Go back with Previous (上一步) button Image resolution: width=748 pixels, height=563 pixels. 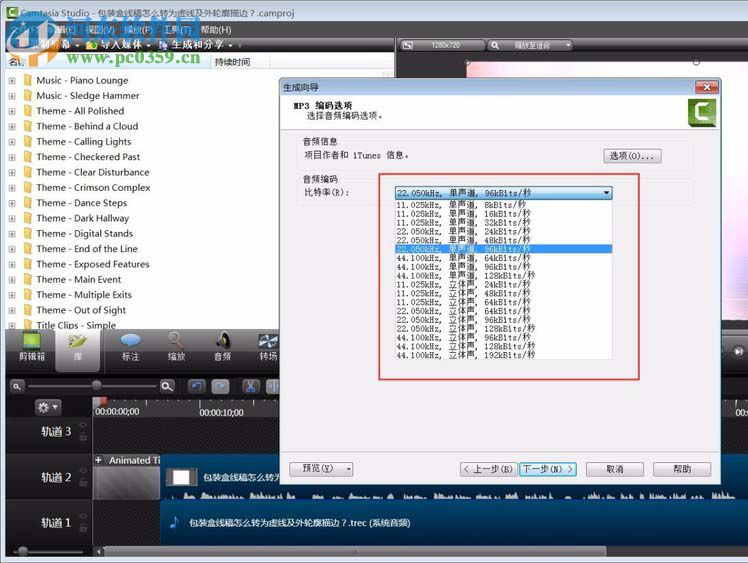(488, 469)
